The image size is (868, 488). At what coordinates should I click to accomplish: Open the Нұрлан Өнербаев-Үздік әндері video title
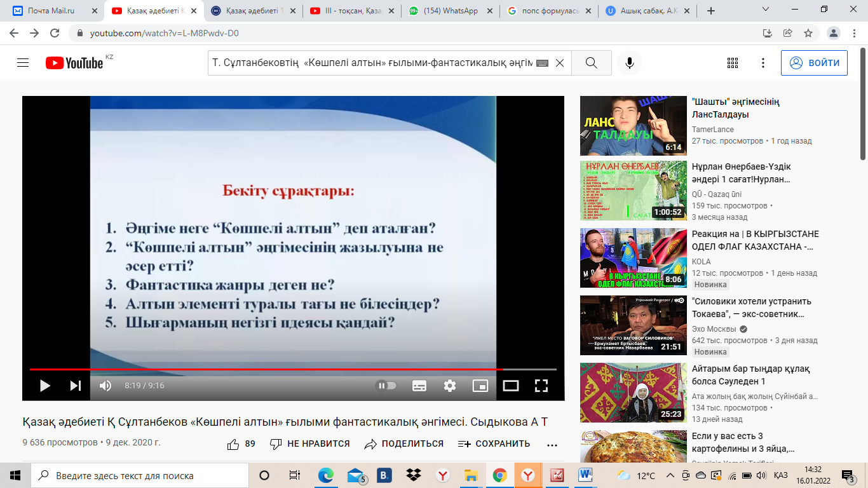tap(741, 173)
